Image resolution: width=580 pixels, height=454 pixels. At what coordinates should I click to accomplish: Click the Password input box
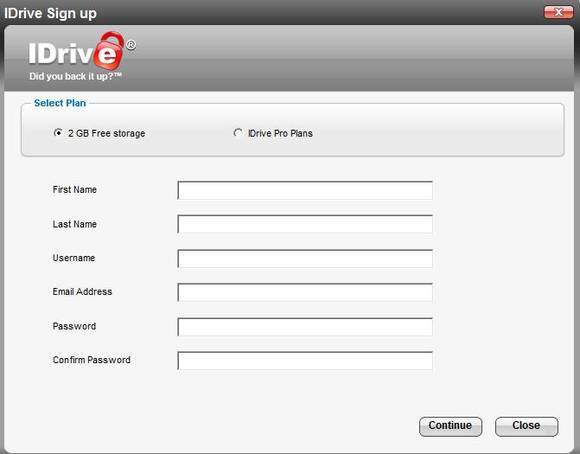pyautogui.click(x=305, y=327)
